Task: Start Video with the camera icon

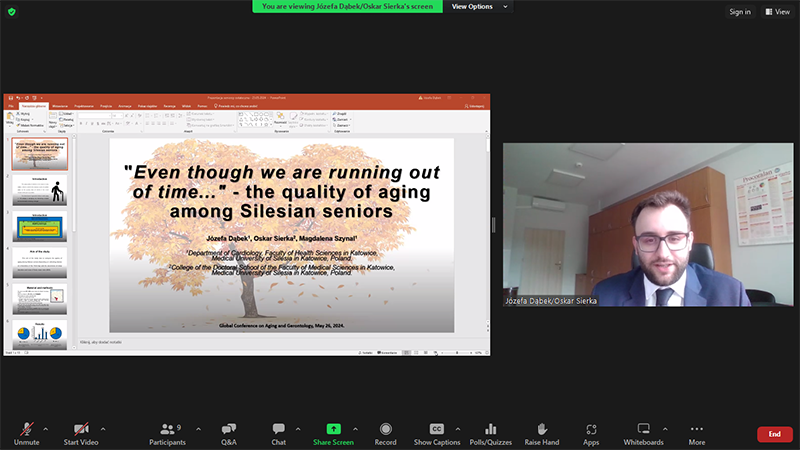Action: click(80, 429)
